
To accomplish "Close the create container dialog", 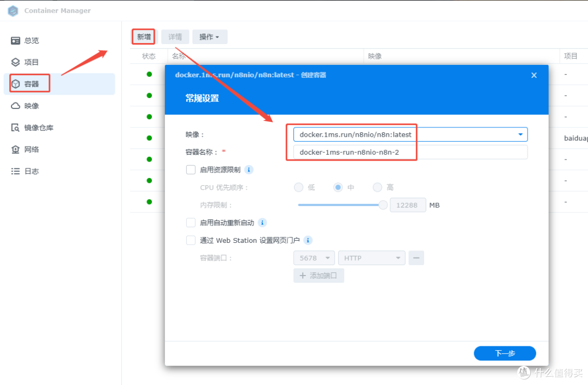I will coord(534,76).
